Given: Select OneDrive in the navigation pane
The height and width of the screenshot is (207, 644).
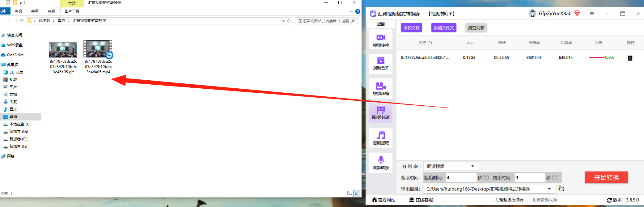Looking at the screenshot, I should coord(15,55).
